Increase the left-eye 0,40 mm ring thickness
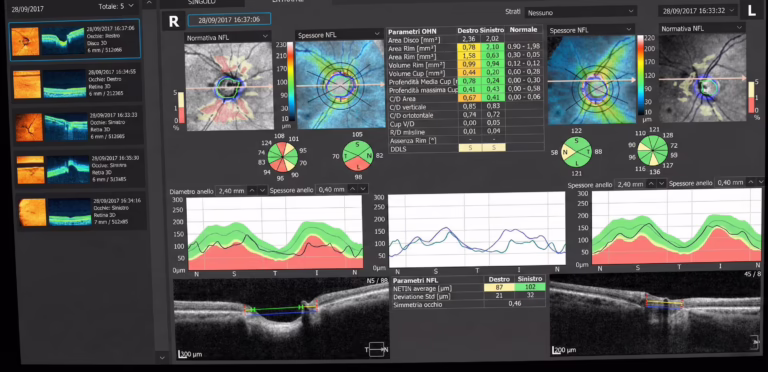The image size is (768, 372). 750,182
